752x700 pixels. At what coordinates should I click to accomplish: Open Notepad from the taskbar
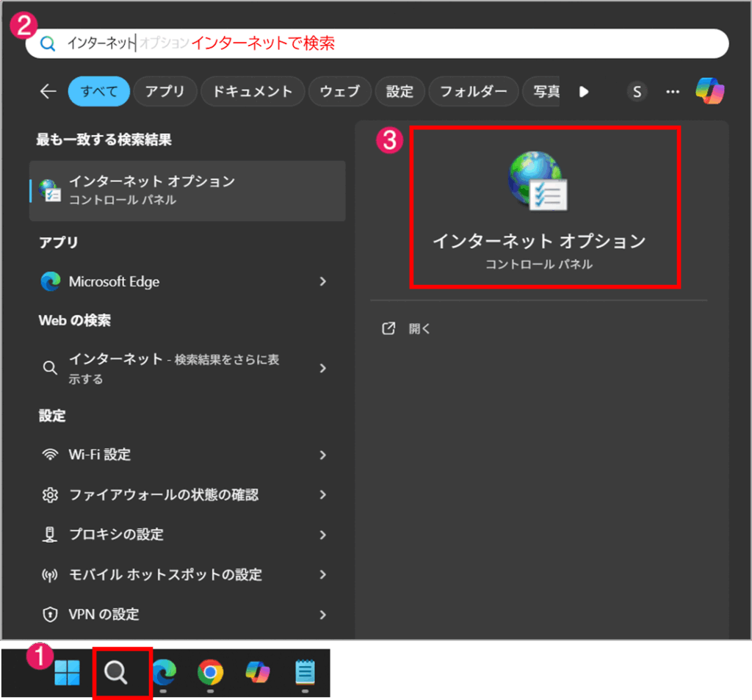click(x=305, y=671)
